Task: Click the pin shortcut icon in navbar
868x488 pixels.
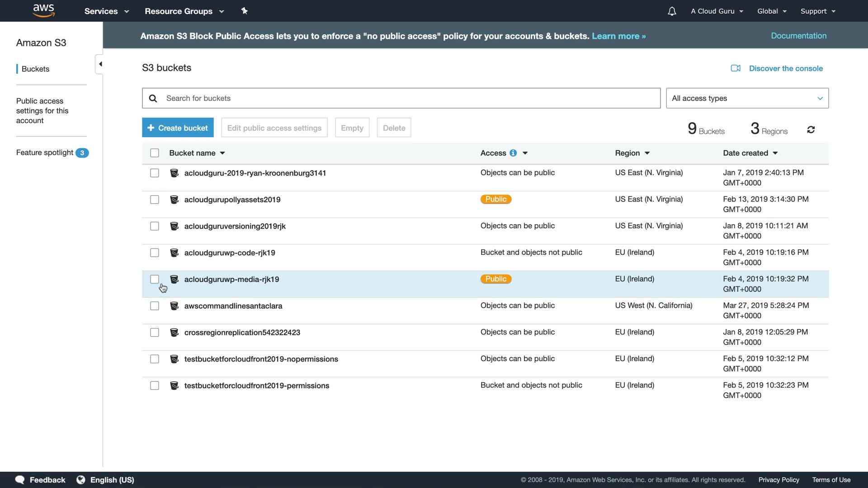Action: click(x=244, y=11)
